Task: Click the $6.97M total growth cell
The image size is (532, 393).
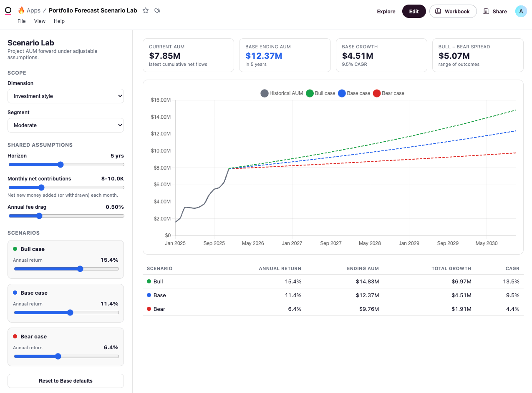Action: point(461,282)
